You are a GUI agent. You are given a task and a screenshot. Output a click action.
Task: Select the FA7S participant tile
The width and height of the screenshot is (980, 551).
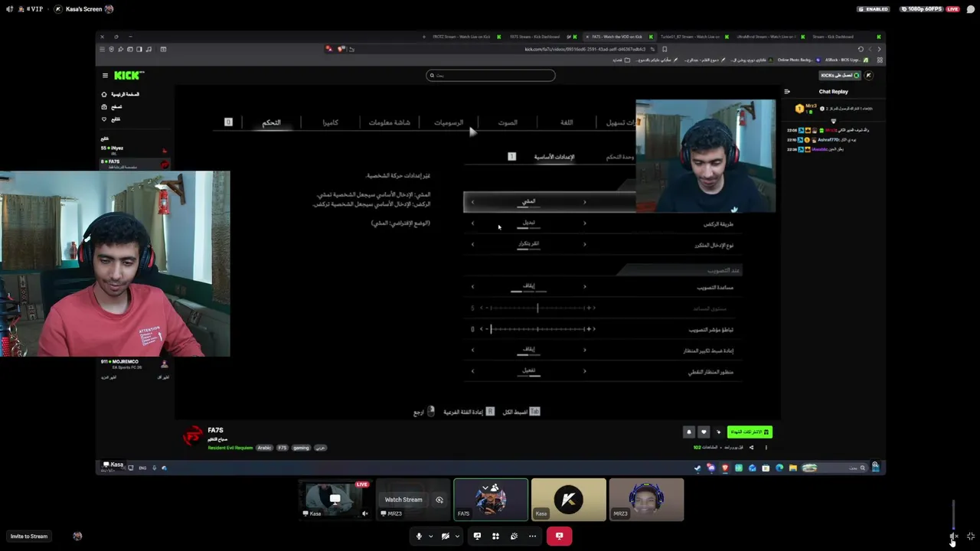(x=491, y=500)
